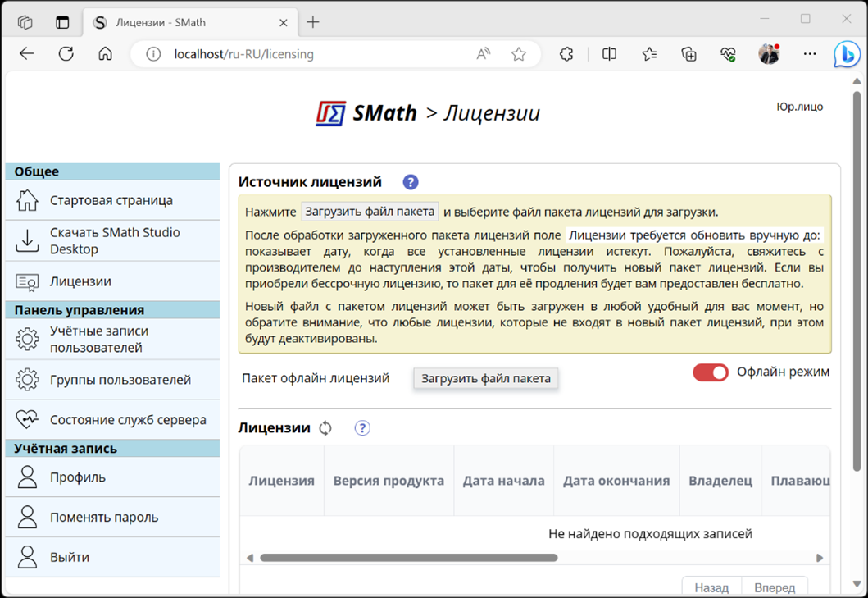Sort table by Дата окончания column
Image resolution: width=868 pixels, height=598 pixels.
tap(616, 481)
